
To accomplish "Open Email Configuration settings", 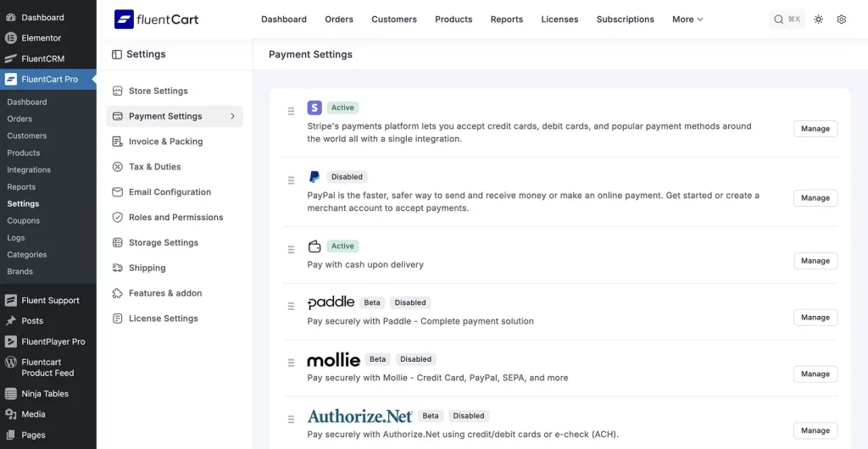I will pyautogui.click(x=175, y=191).
